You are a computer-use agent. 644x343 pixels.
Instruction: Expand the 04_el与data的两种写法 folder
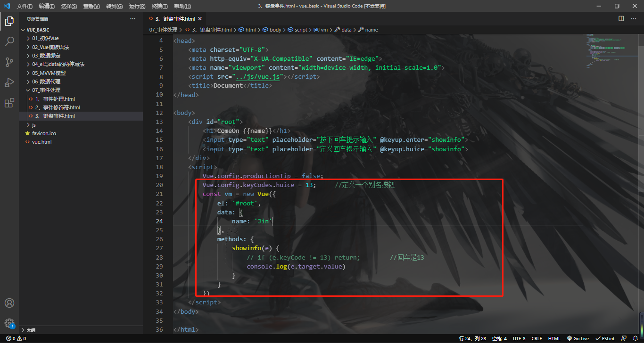pyautogui.click(x=81, y=64)
